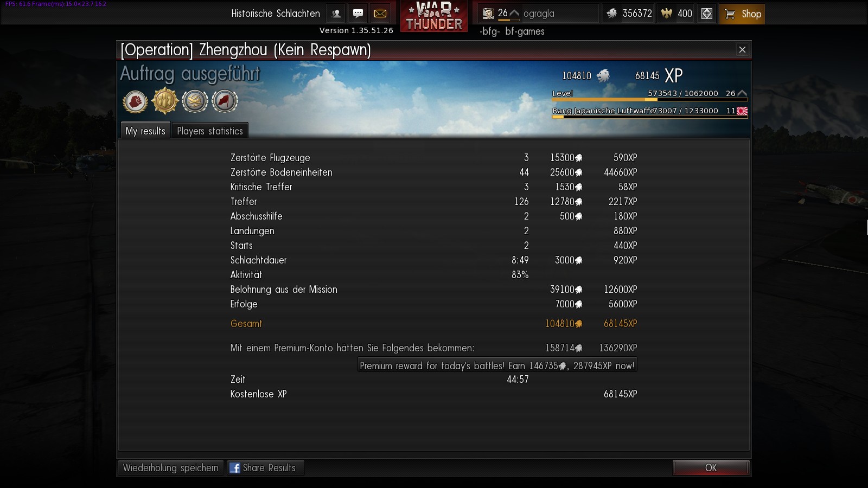The height and width of the screenshot is (488, 868).
Task: Open the chat speech bubble icon
Action: [x=358, y=14]
